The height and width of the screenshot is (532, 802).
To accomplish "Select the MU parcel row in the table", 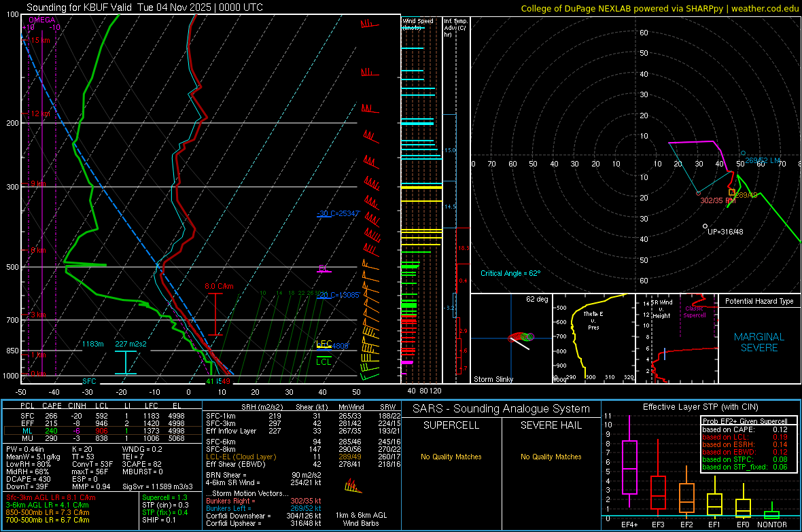I will pyautogui.click(x=103, y=438).
